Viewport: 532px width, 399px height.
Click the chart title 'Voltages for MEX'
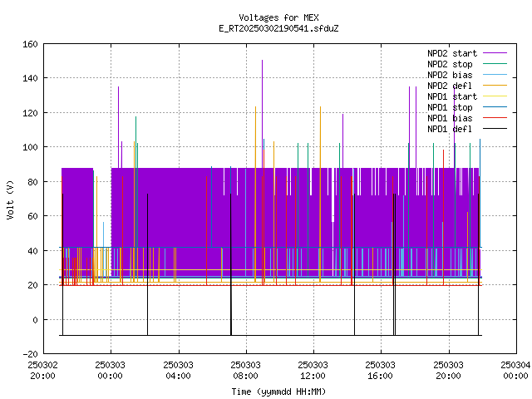[278, 17]
